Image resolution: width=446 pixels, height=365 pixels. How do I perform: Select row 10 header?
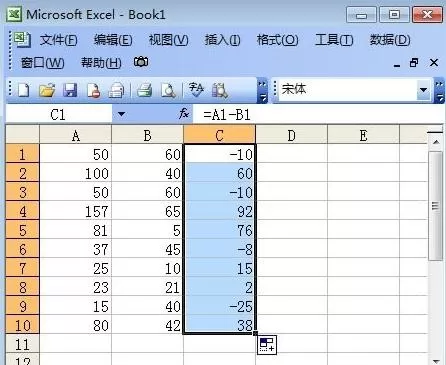tap(23, 325)
